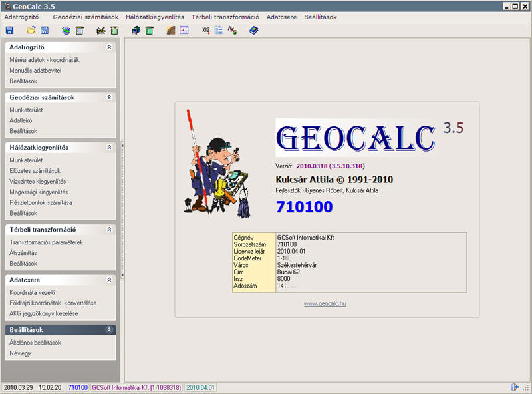This screenshot has height=394, width=532.
Task: Collapse the Hálózatkiegyenlítés sidebar panel chevron
Action: pyautogui.click(x=109, y=147)
